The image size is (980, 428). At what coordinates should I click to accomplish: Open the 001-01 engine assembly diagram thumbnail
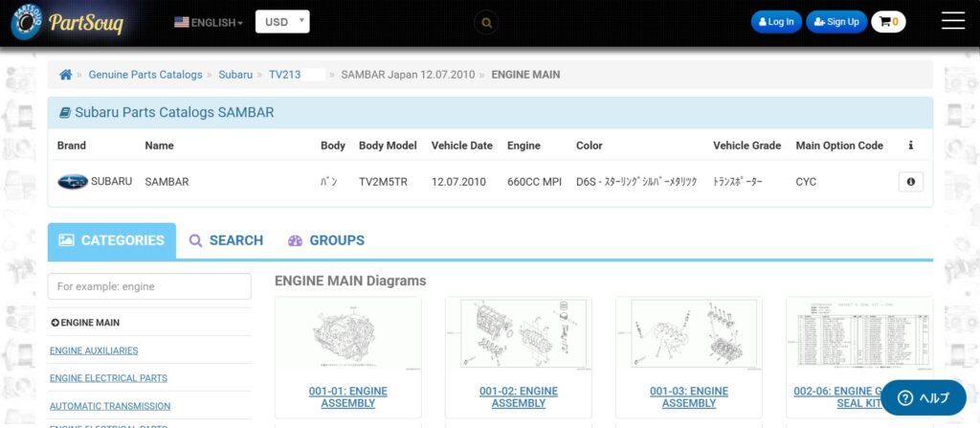(347, 334)
